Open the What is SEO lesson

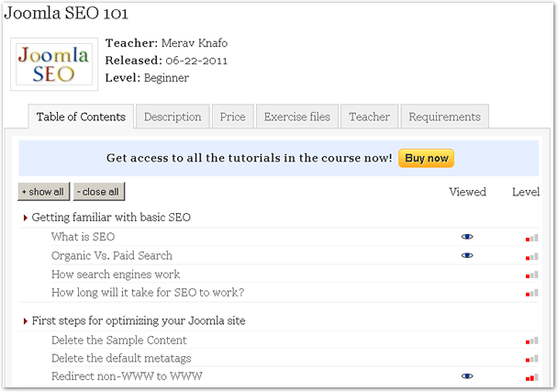pos(83,237)
